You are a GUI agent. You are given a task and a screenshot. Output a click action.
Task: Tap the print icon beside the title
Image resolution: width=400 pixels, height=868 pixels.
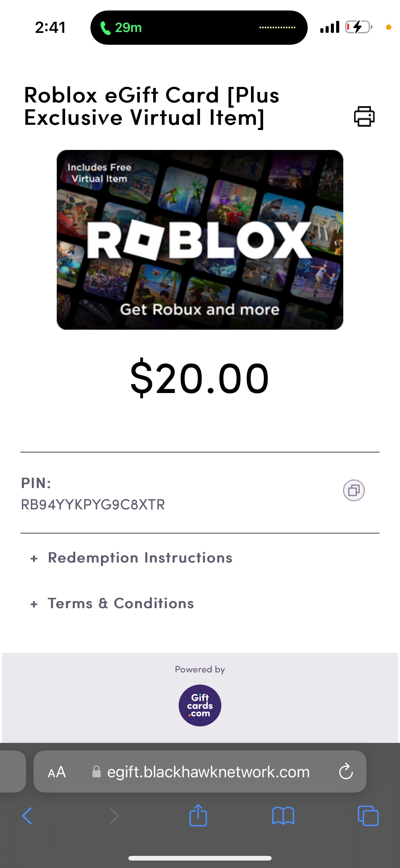[364, 117]
